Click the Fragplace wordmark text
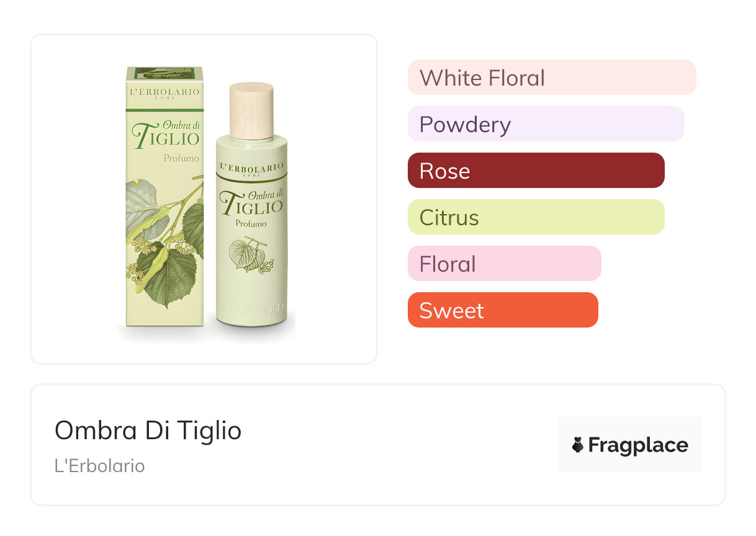This screenshot has width=756, height=536. (x=638, y=445)
